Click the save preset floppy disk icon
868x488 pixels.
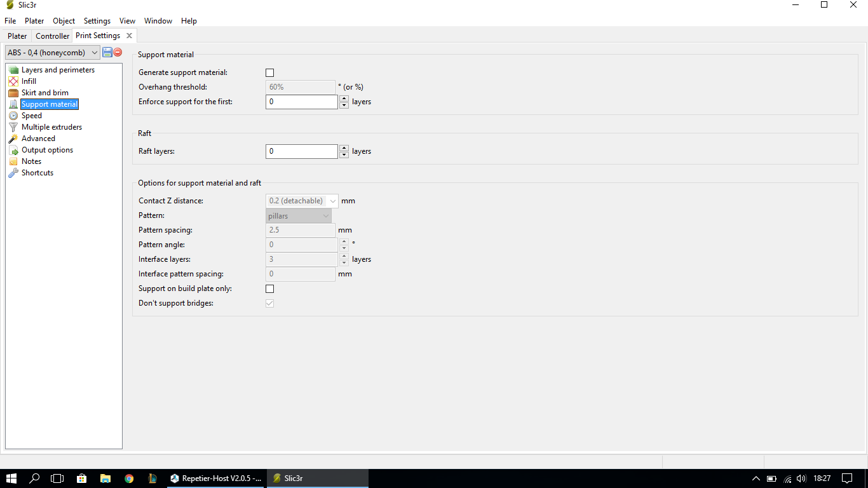coord(107,52)
